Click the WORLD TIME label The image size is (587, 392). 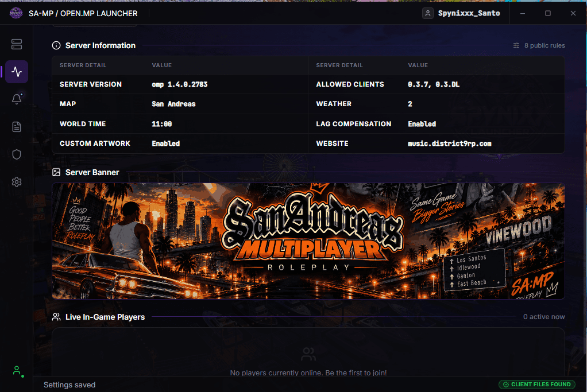point(83,124)
